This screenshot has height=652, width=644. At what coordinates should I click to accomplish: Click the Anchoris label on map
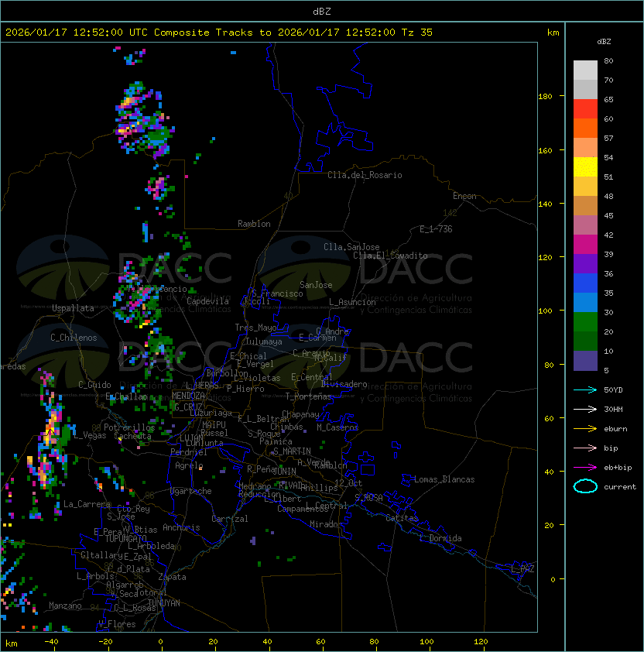click(181, 527)
